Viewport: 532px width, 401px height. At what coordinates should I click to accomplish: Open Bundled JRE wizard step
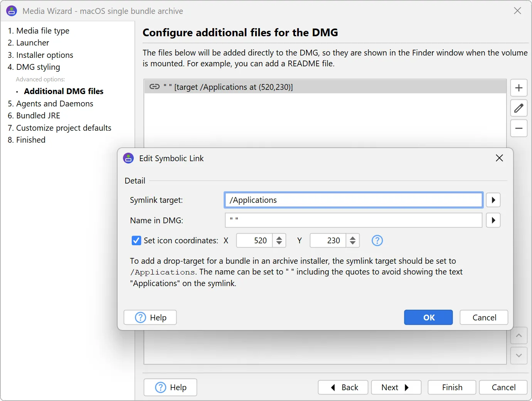point(38,116)
